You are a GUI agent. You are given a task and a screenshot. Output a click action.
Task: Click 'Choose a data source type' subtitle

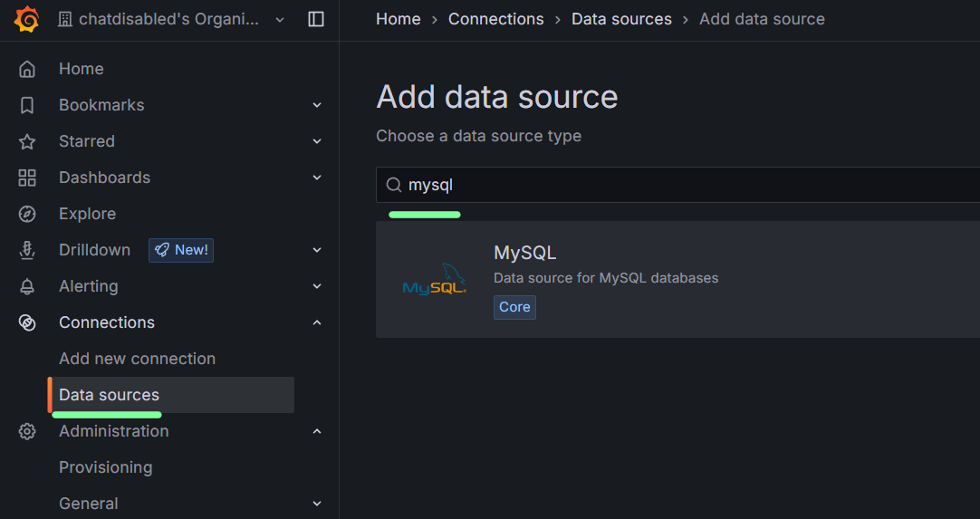click(479, 136)
